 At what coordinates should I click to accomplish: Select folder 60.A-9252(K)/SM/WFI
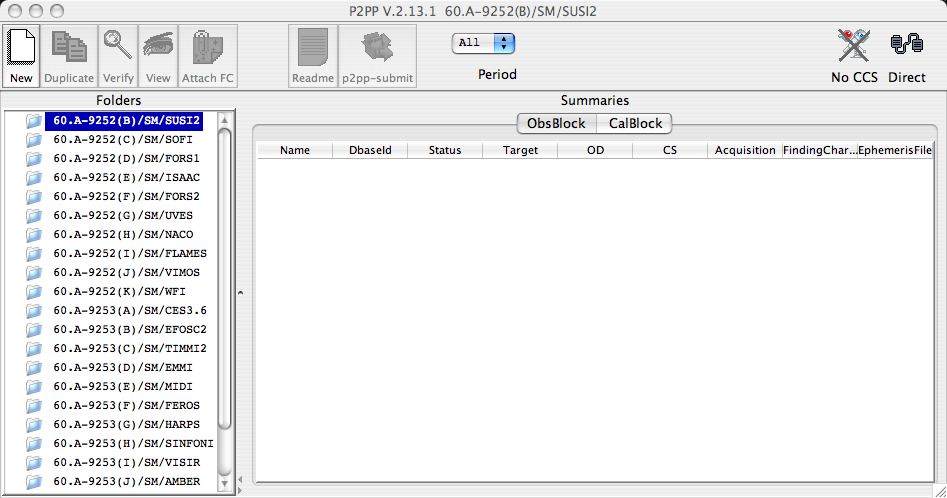click(x=120, y=292)
